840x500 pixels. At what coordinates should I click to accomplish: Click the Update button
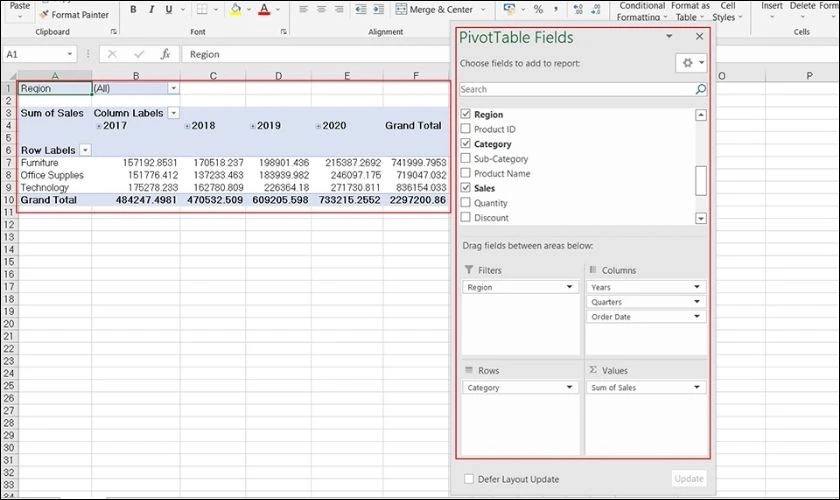(689, 479)
